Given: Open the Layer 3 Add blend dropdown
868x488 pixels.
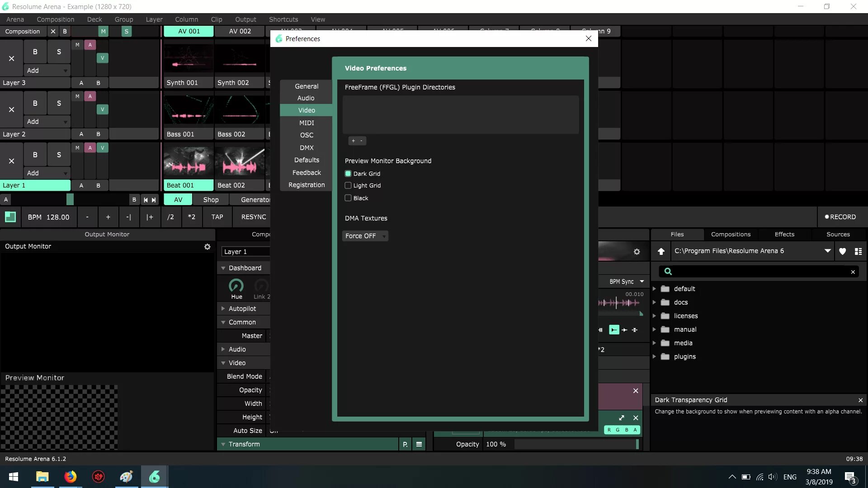Looking at the screenshot, I should (47, 70).
